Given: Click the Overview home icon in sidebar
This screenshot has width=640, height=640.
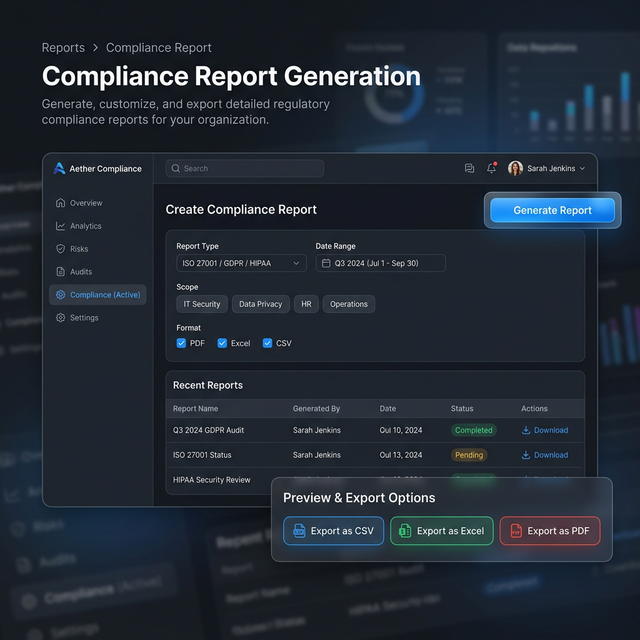Looking at the screenshot, I should tap(61, 203).
